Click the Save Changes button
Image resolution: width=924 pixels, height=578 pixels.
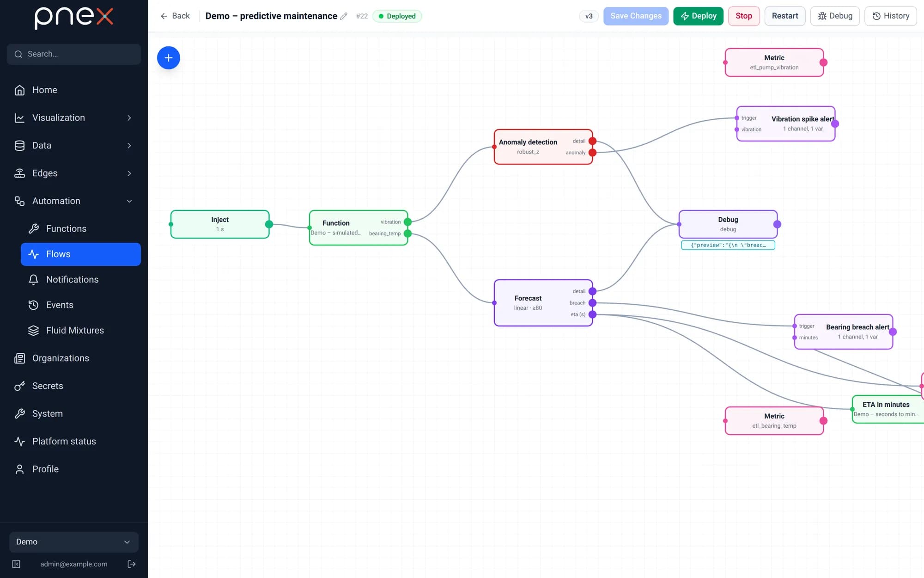pos(636,16)
